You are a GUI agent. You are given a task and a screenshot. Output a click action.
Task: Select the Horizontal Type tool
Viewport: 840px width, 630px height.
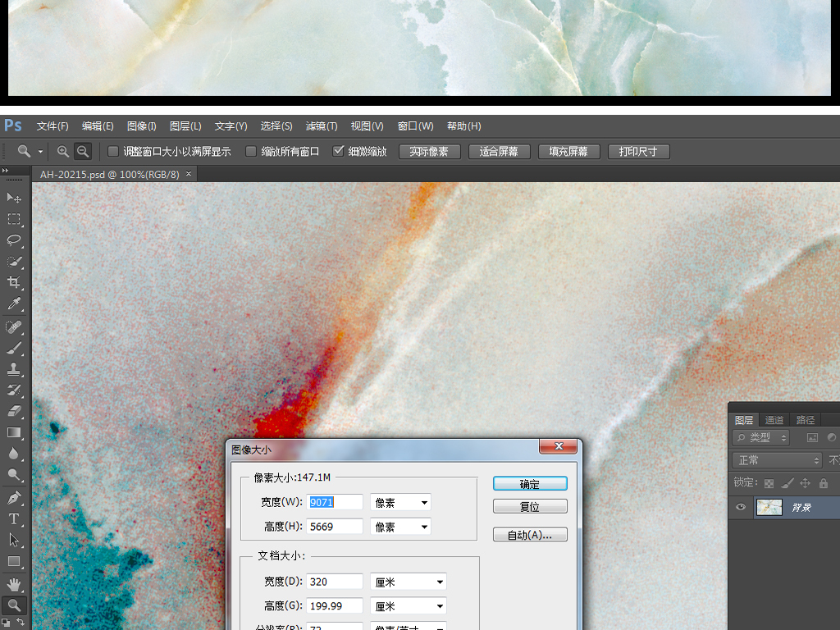14,518
